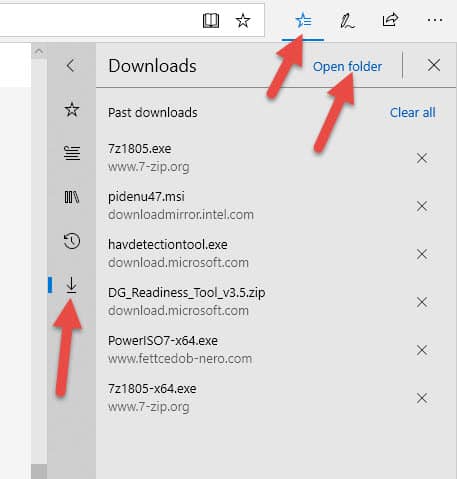
Task: Remove pidenu47.msi from downloads list
Action: pyautogui.click(x=422, y=206)
